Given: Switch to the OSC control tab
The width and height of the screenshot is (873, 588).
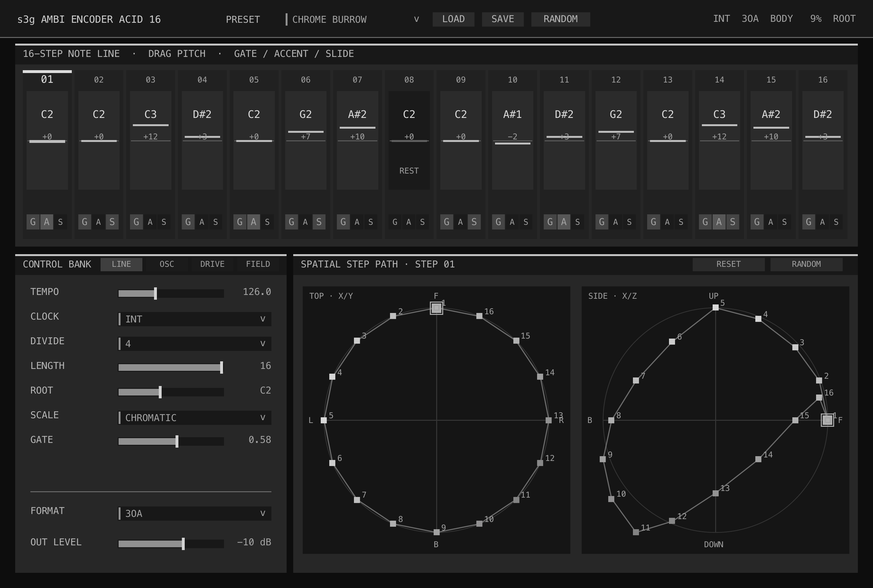Looking at the screenshot, I should point(167,264).
